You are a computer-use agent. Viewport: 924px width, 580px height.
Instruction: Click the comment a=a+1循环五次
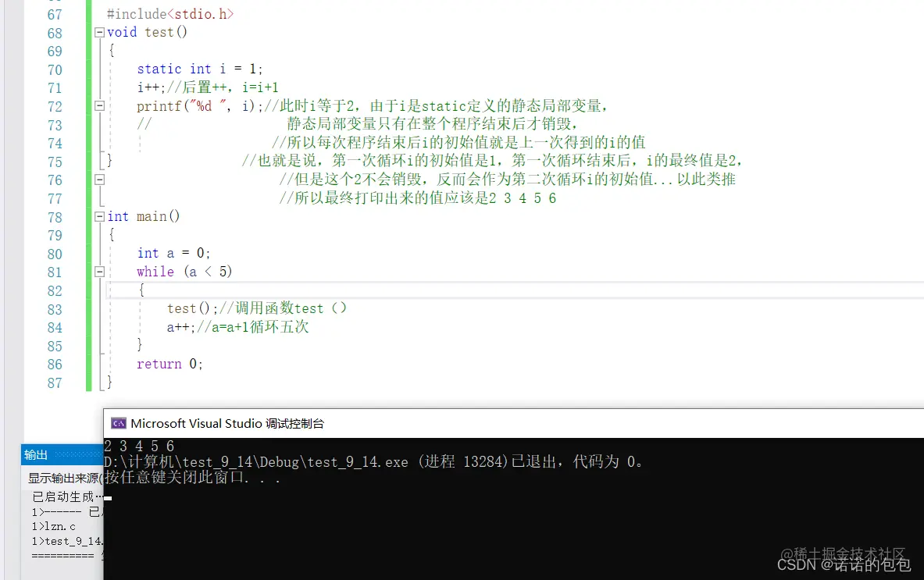point(253,327)
